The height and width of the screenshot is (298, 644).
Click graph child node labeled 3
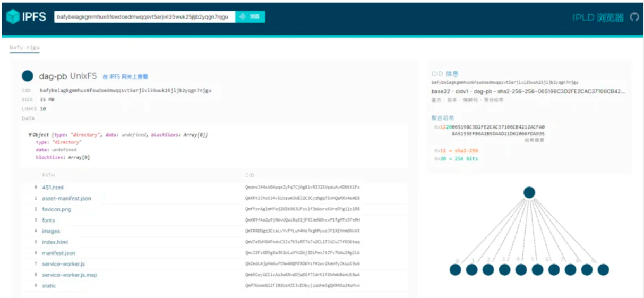(x=505, y=270)
